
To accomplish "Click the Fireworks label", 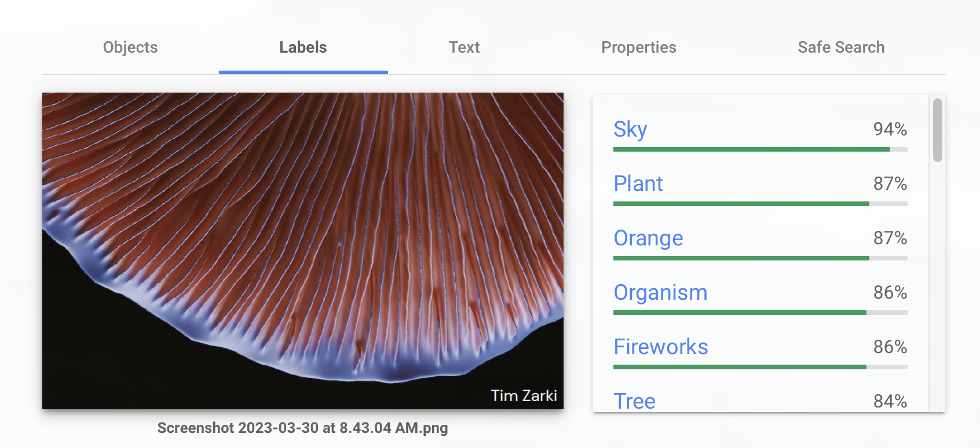I will [661, 347].
